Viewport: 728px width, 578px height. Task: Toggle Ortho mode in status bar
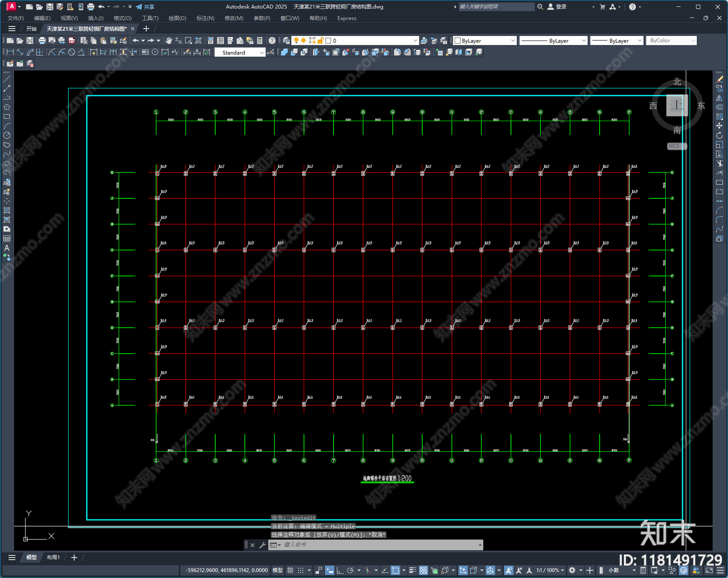(x=339, y=570)
